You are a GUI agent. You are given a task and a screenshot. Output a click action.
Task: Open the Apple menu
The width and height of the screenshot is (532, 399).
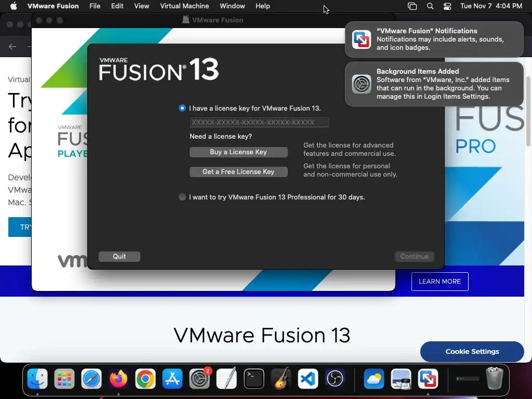(14, 6)
